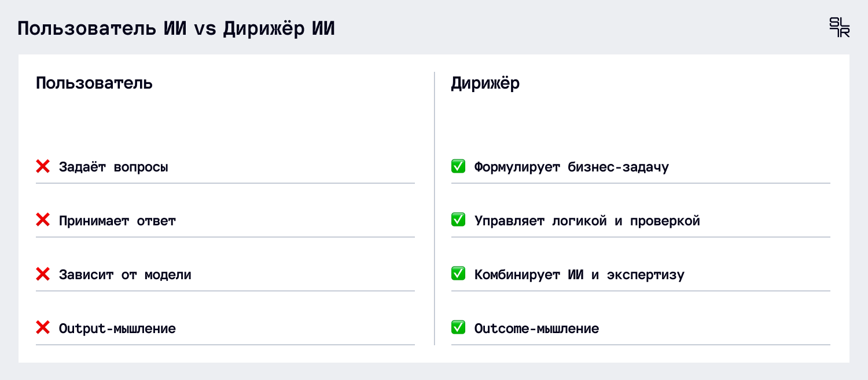The height and width of the screenshot is (380, 868).
Task: Click the red cross beside "Задаёт вопросы"
Action: 43,167
